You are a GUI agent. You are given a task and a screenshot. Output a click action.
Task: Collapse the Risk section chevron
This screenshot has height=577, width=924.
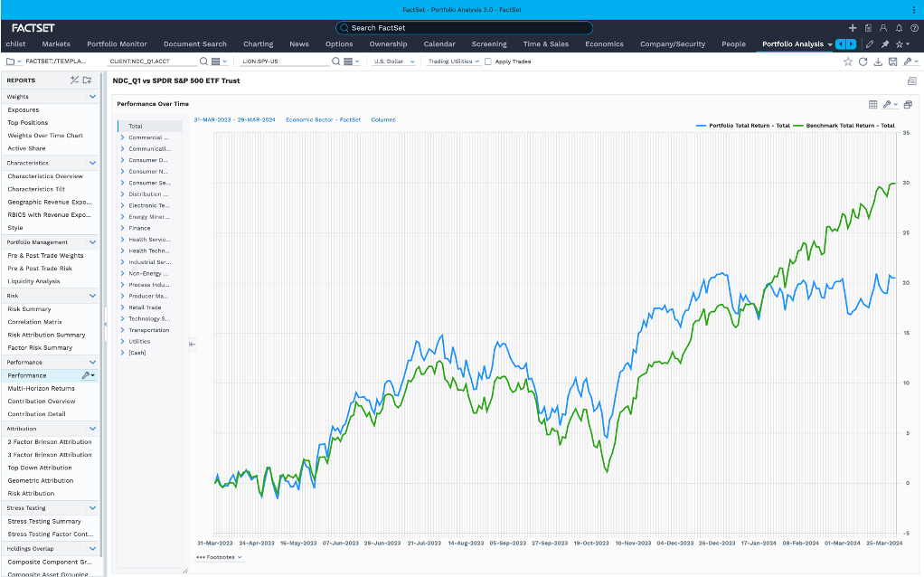click(92, 296)
